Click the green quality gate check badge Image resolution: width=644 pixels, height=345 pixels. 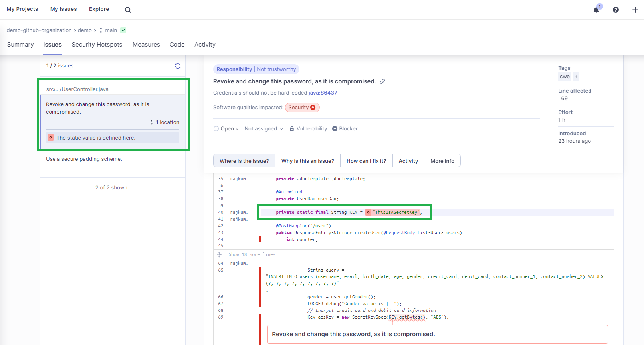click(x=123, y=30)
